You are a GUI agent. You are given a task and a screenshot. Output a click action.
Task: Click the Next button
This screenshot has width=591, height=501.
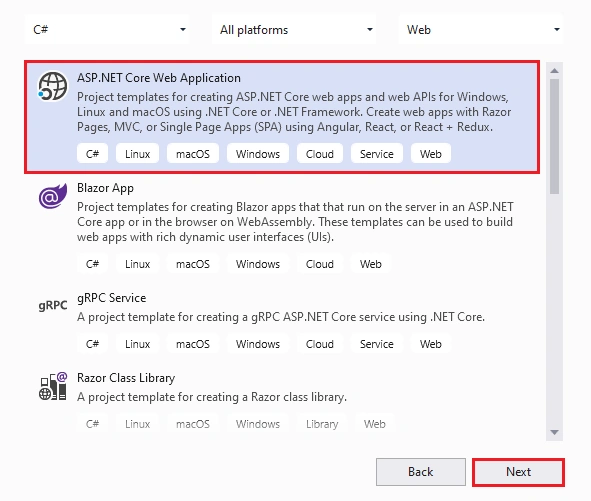click(518, 472)
